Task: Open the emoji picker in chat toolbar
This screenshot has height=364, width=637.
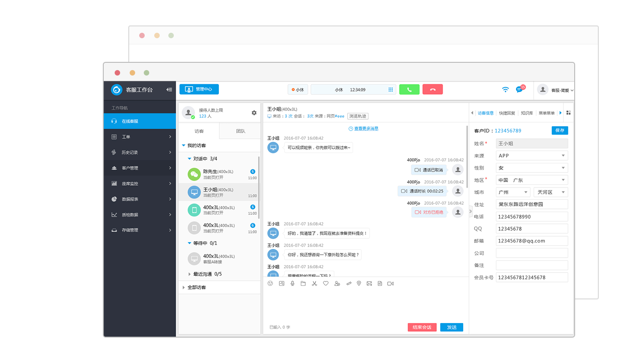Action: click(270, 283)
